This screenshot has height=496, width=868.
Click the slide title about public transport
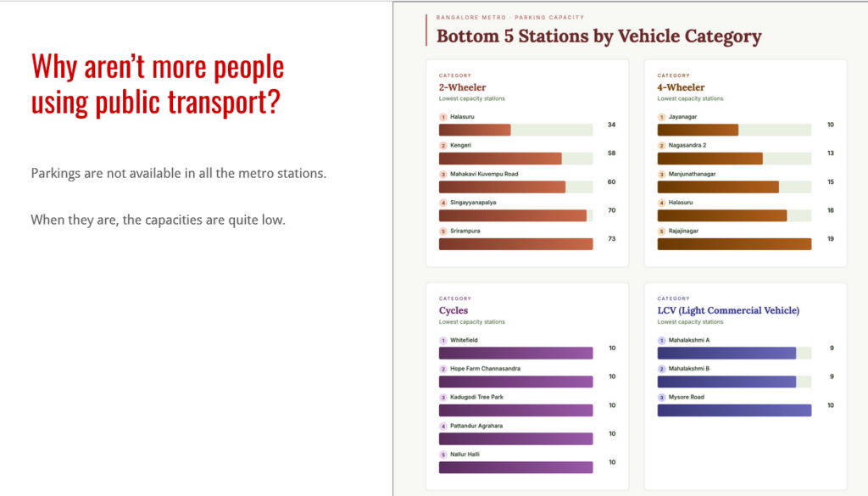pyautogui.click(x=157, y=85)
